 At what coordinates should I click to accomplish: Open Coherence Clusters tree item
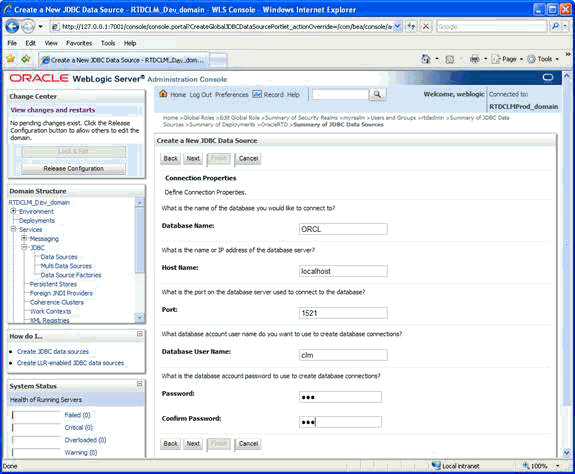tap(56, 302)
